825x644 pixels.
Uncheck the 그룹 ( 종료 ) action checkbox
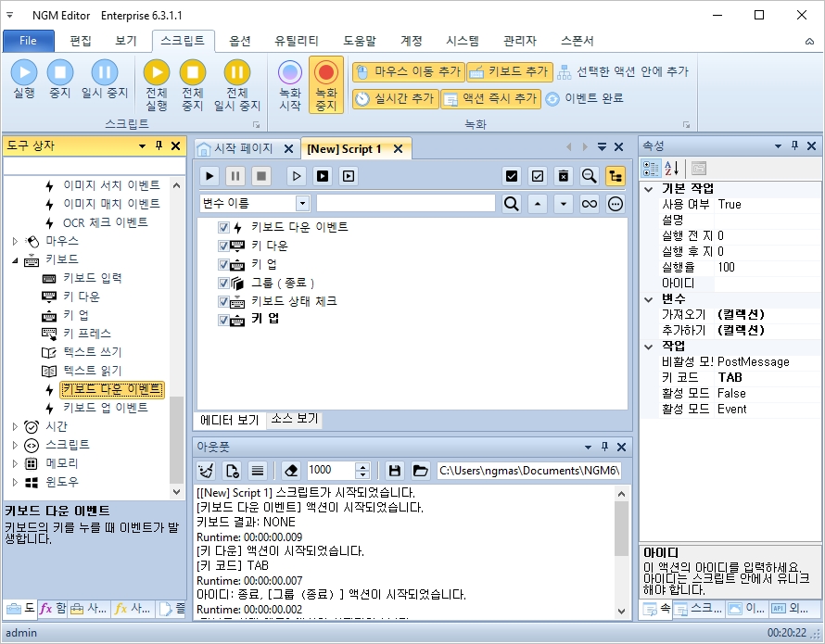coord(223,283)
